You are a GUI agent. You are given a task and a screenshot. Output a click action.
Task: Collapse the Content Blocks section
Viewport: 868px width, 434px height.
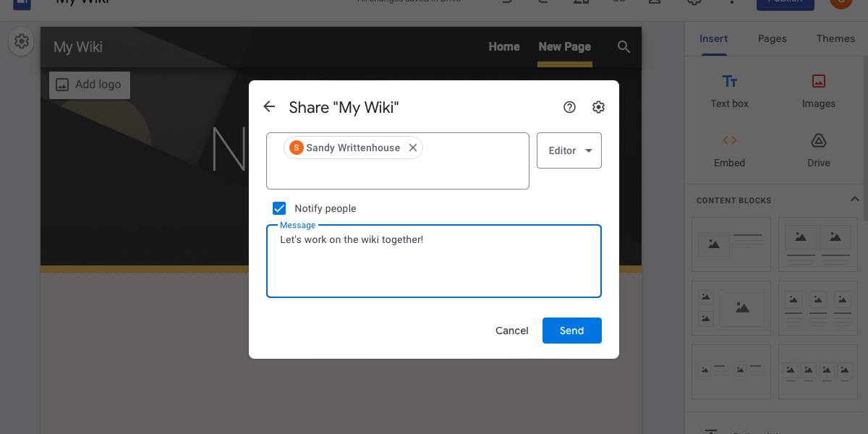tap(855, 200)
